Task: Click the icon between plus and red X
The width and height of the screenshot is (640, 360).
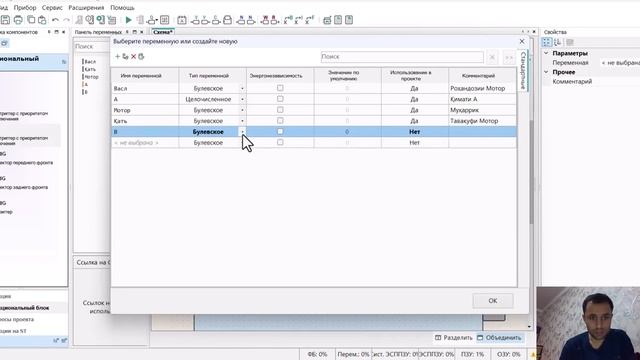Action: point(125,56)
